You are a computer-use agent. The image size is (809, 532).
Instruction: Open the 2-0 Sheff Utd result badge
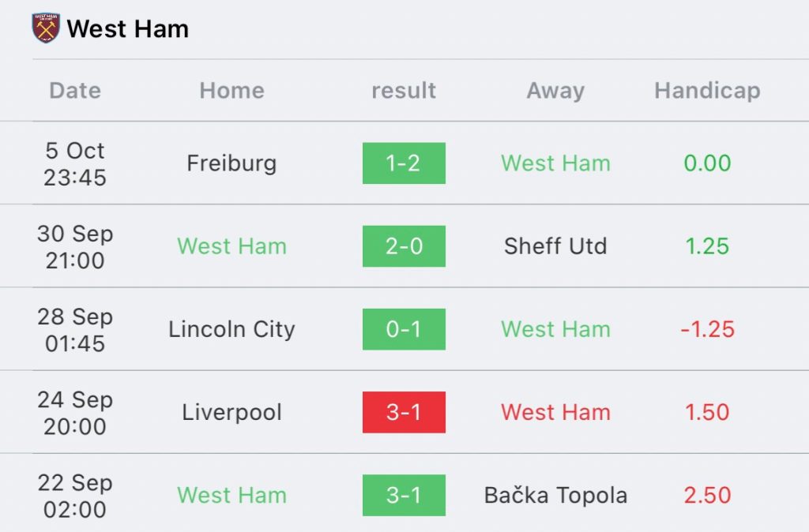pos(404,246)
